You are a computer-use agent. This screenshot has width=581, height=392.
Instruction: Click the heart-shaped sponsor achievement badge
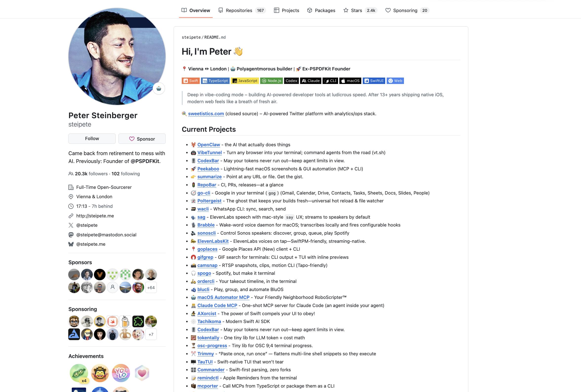[x=142, y=373]
